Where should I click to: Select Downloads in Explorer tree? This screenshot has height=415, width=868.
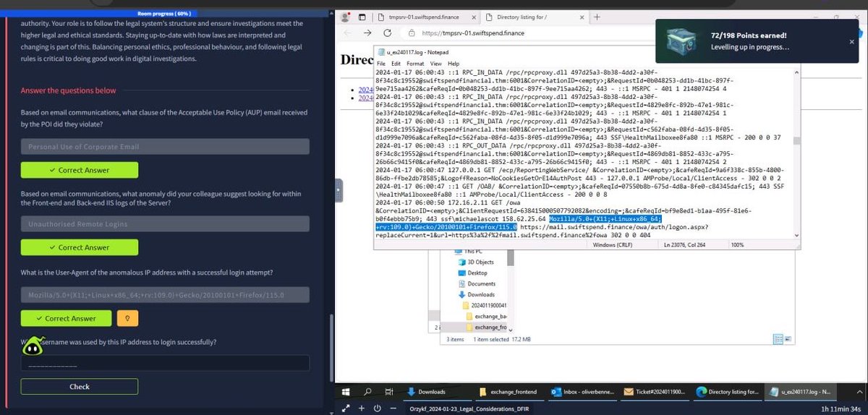475,294
